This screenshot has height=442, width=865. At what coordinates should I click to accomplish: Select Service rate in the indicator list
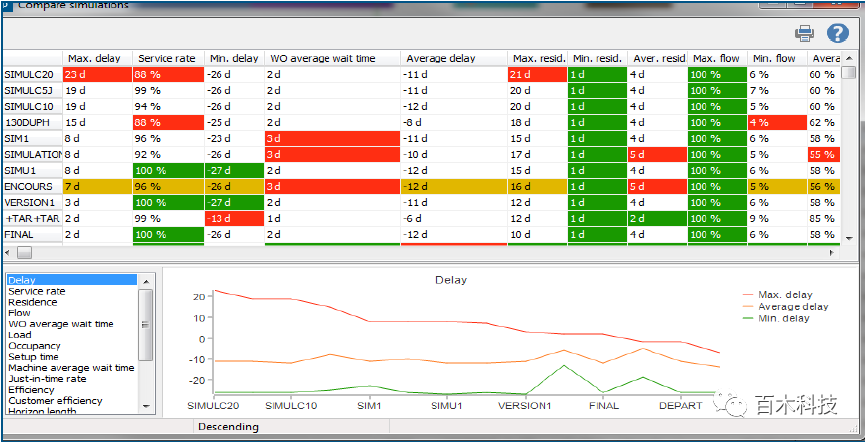click(x=37, y=291)
